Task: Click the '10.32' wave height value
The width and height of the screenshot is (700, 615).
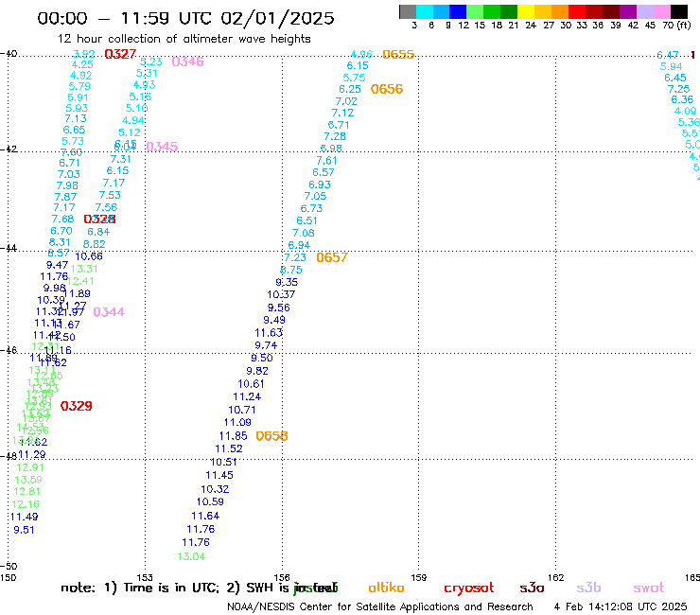Action: (215, 489)
